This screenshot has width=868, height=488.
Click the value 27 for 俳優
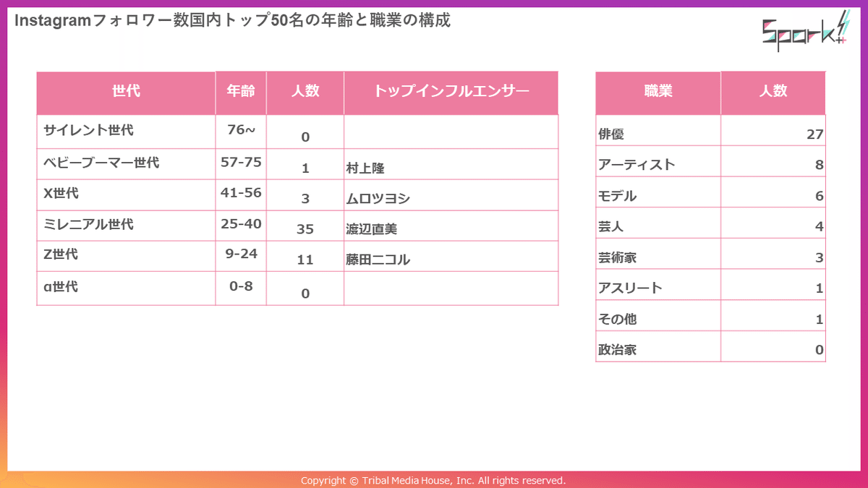815,134
